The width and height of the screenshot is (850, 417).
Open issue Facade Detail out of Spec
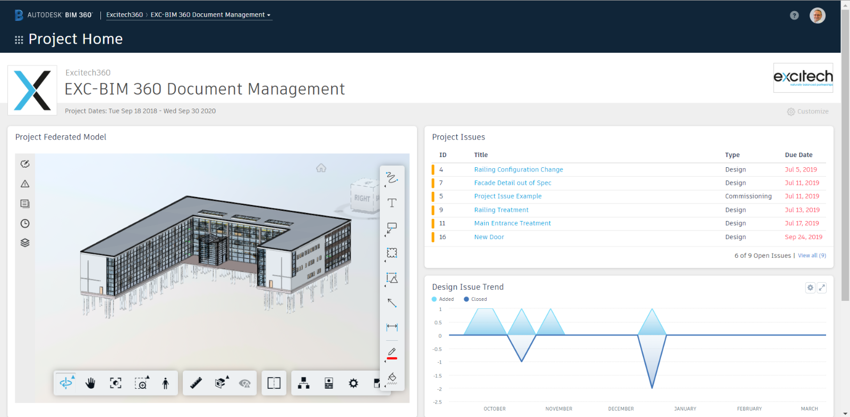[512, 183]
